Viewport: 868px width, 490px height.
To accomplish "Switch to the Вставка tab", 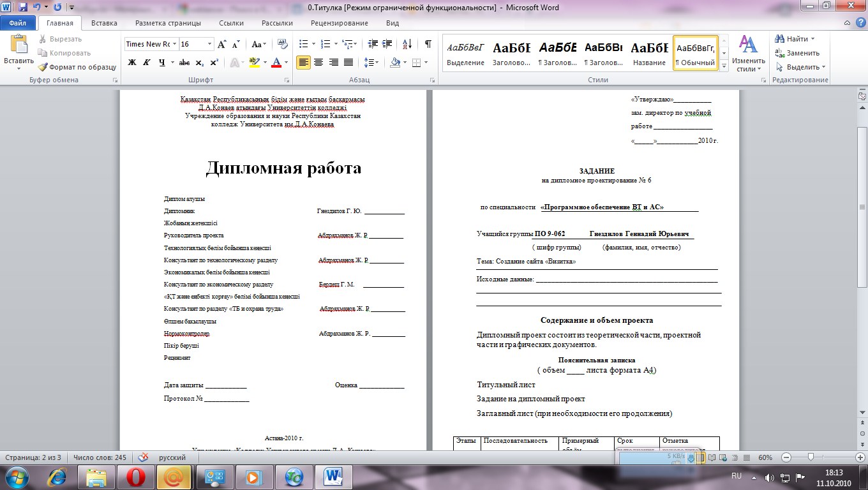I will tap(104, 23).
